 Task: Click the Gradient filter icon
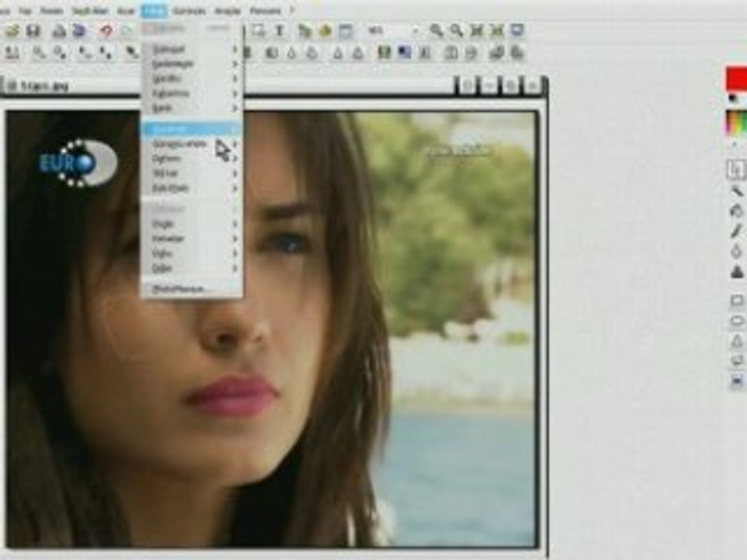404,52
